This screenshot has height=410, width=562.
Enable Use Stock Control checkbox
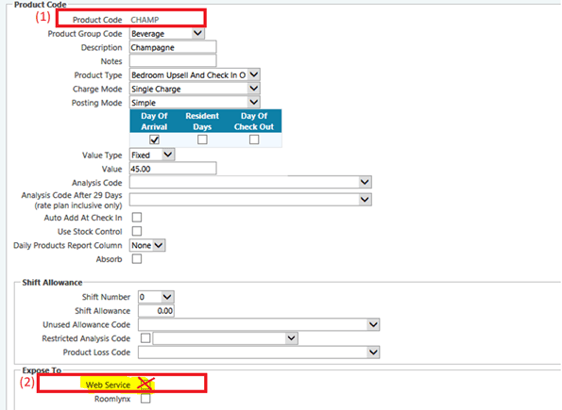click(137, 231)
